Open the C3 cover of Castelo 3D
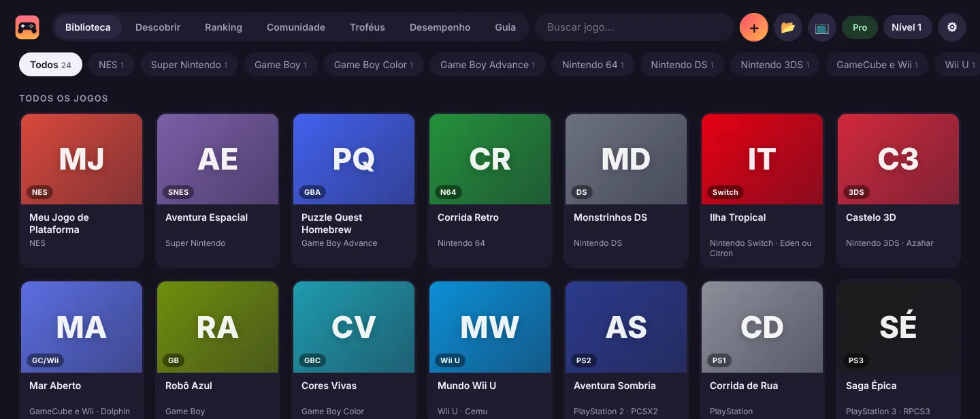This screenshot has width=980, height=419. (x=898, y=159)
